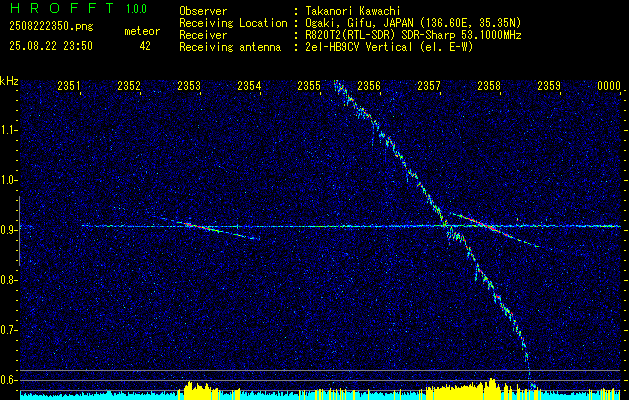Click the 2354 time marker

point(249,86)
